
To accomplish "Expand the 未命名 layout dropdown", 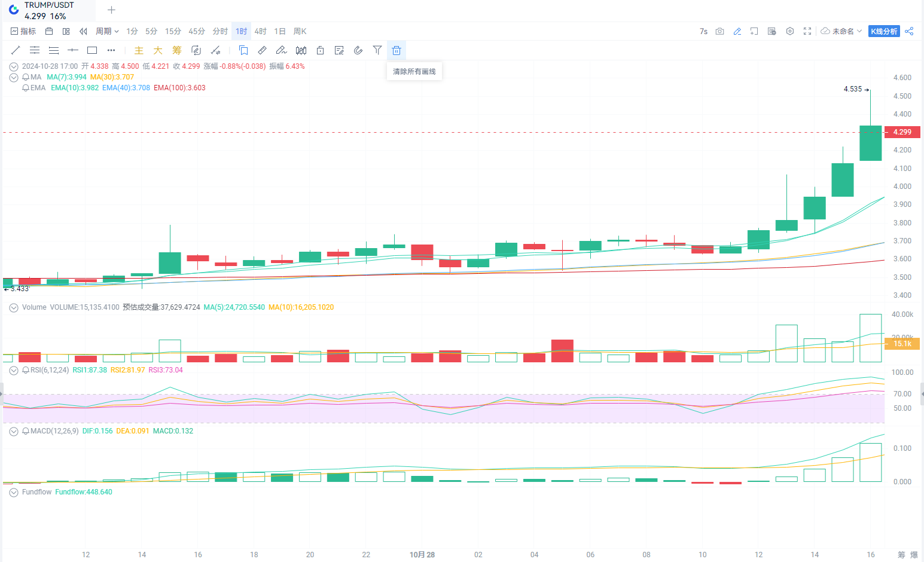I will [841, 31].
